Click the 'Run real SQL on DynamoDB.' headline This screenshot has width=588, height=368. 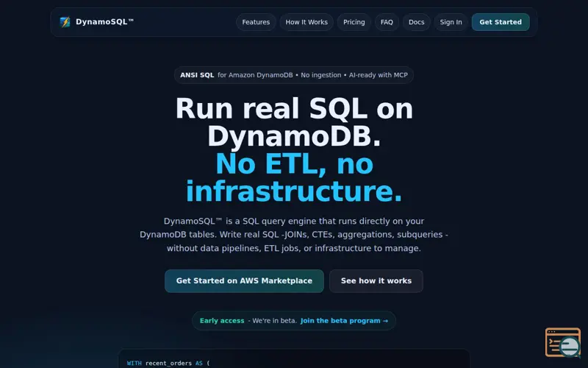(294, 122)
